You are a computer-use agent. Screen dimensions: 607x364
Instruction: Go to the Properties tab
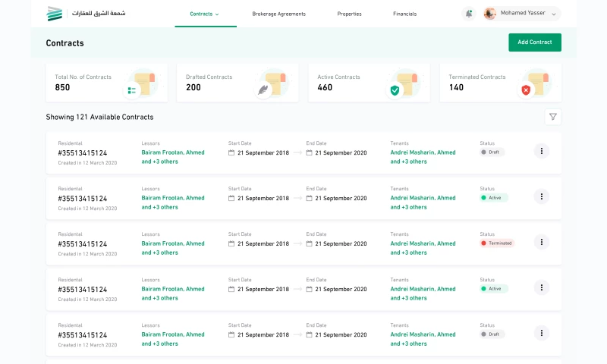(349, 14)
